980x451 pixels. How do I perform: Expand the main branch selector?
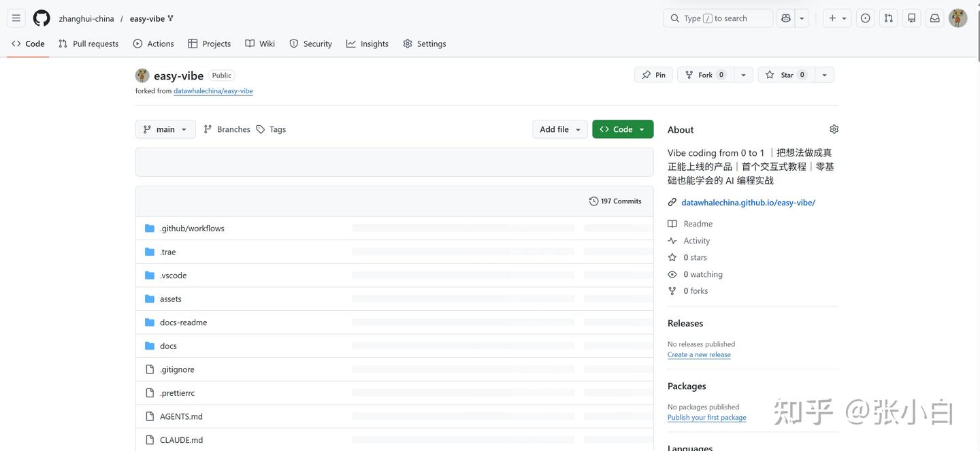point(165,129)
